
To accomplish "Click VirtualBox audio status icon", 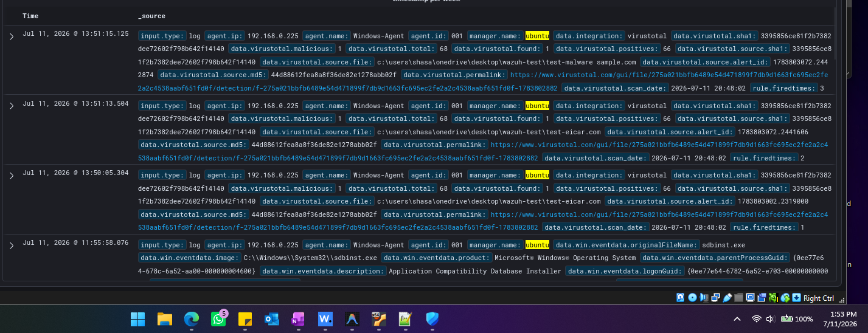I will point(704,298).
